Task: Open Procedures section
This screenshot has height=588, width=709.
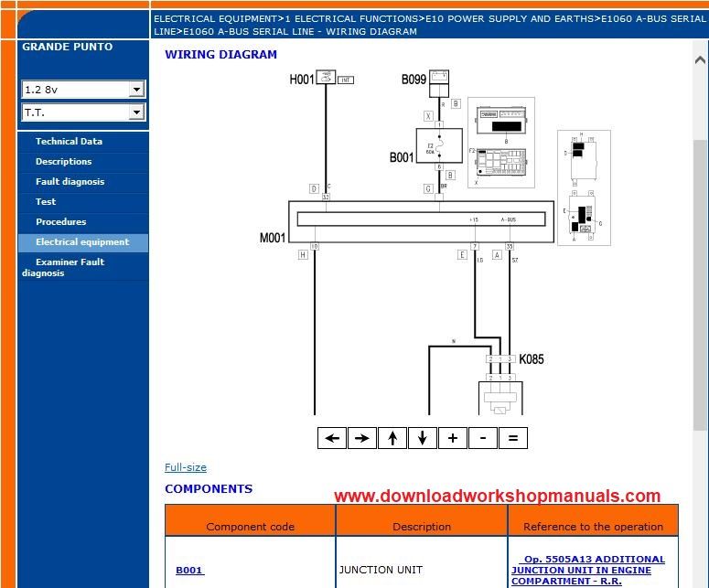Action: [x=61, y=222]
